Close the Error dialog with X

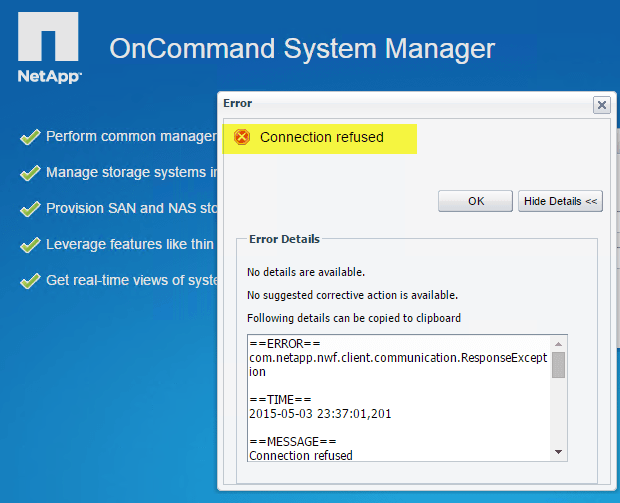(601, 105)
